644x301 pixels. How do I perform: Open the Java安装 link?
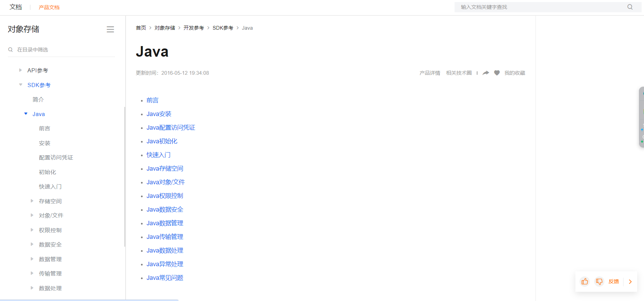point(159,114)
